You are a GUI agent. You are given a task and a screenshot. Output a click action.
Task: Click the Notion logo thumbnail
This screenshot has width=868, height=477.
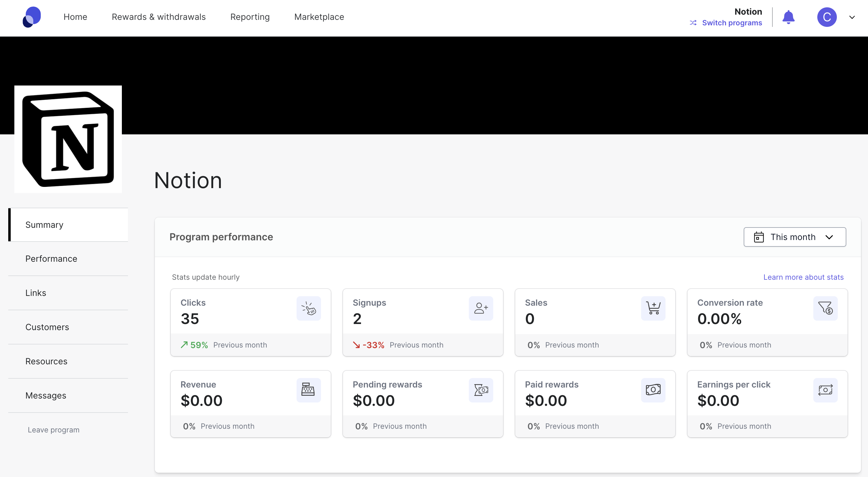68,139
